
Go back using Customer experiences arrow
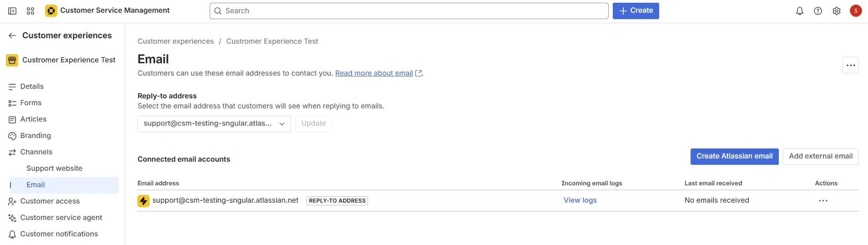pos(12,36)
